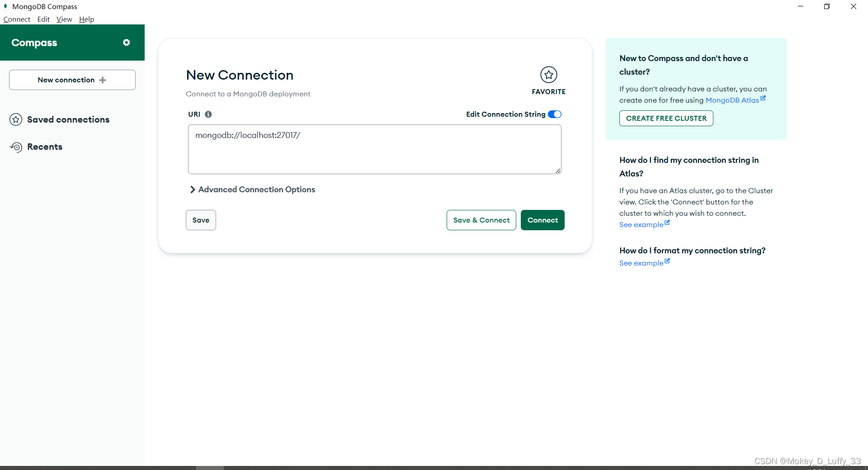Screen dimensions: 868x470
Task: Click Create Free Cluster button
Action: [x=666, y=119]
